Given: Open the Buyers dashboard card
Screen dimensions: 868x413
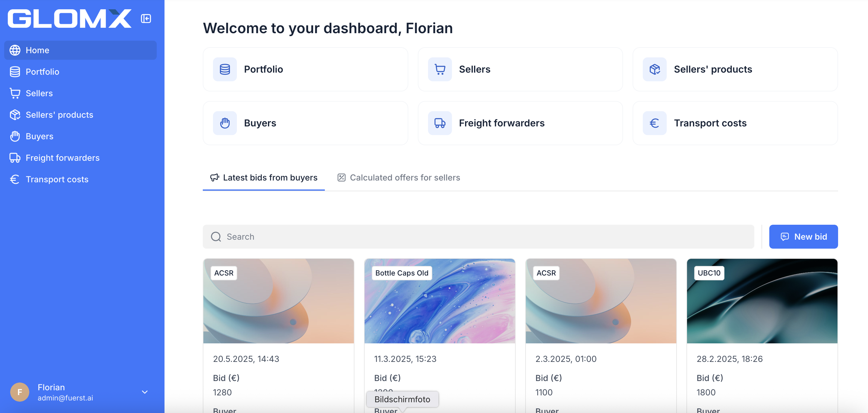Looking at the screenshot, I should (x=305, y=123).
